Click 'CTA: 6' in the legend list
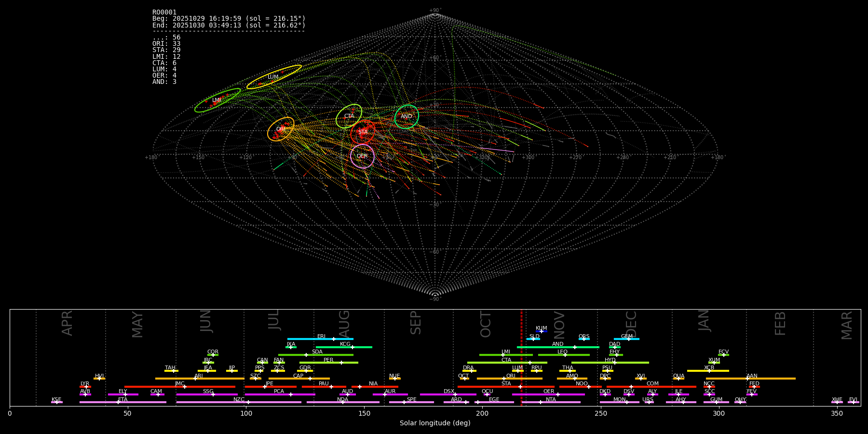The image size is (868, 434). pos(164,63)
